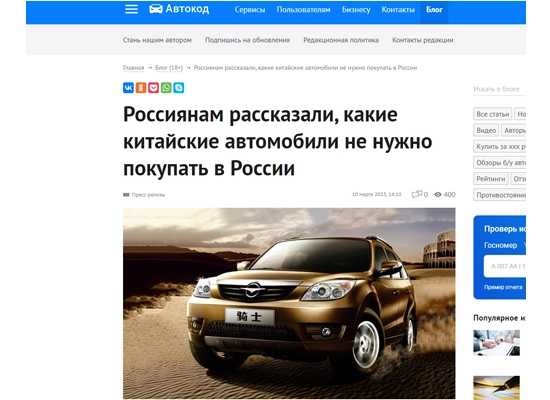Share article via Skype icon
Screen dimensions: 550x400
[179, 87]
